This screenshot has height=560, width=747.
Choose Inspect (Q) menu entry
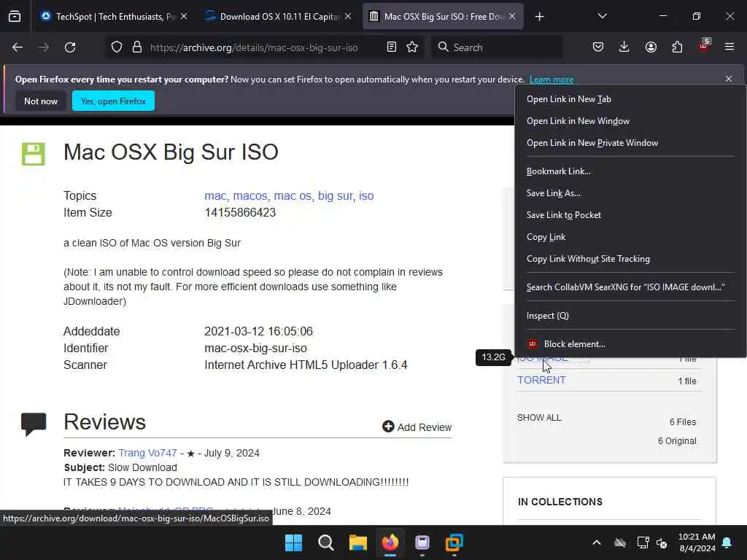pos(547,316)
